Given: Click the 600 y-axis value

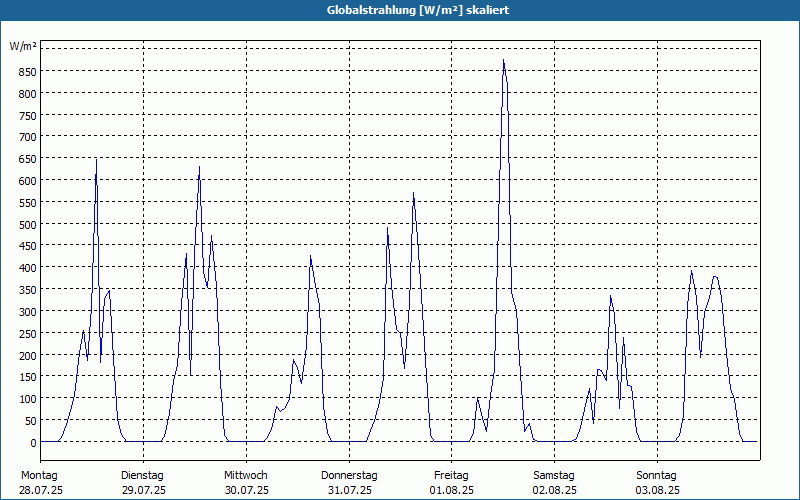Looking at the screenshot, I should 28,181.
